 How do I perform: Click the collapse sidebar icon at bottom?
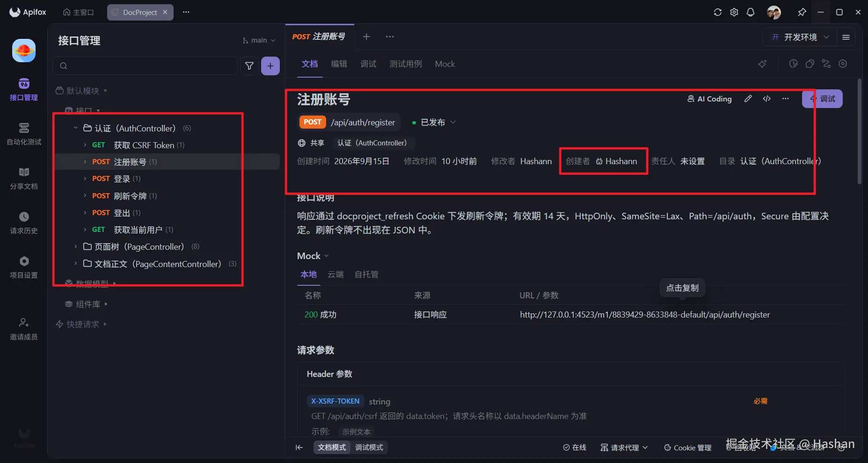pyautogui.click(x=299, y=448)
